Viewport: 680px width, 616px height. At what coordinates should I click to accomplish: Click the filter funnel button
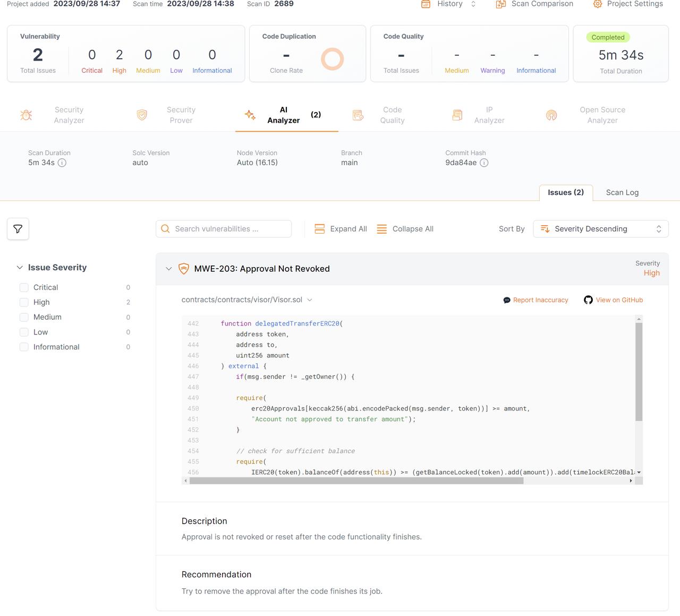tap(18, 229)
